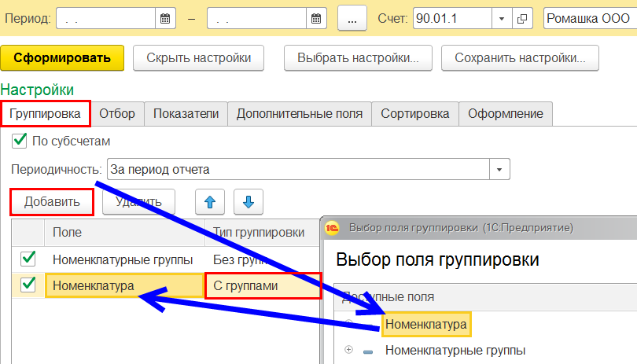The width and height of the screenshot is (637, 364).
Task: Click the ellipsis period selection button
Action: [352, 18]
